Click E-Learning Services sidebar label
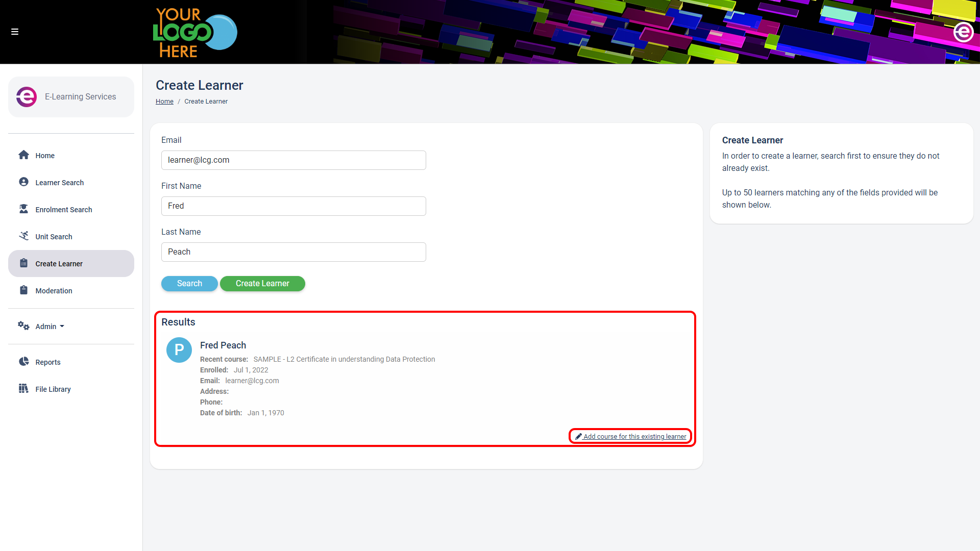This screenshot has width=980, height=551. click(x=80, y=97)
